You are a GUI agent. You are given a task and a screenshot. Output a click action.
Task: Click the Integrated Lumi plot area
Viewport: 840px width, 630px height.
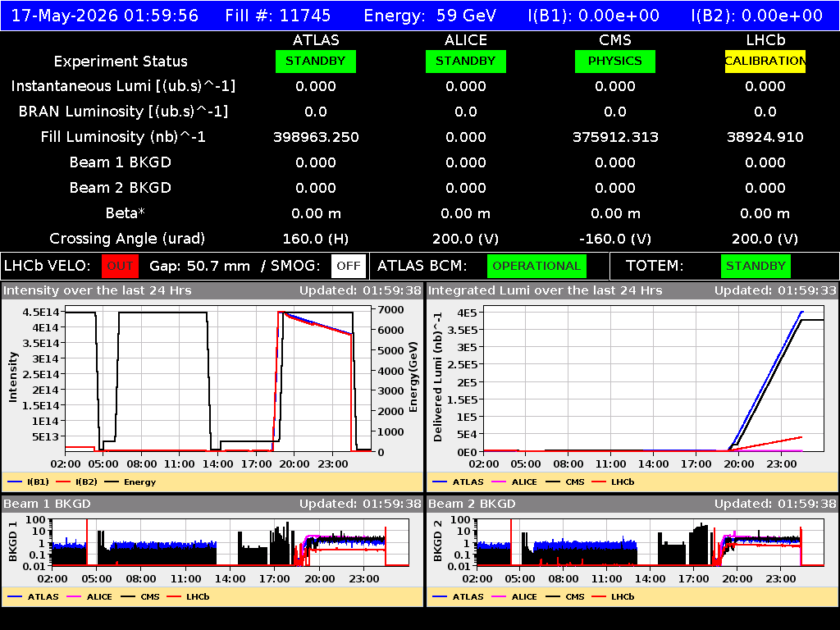click(654, 379)
